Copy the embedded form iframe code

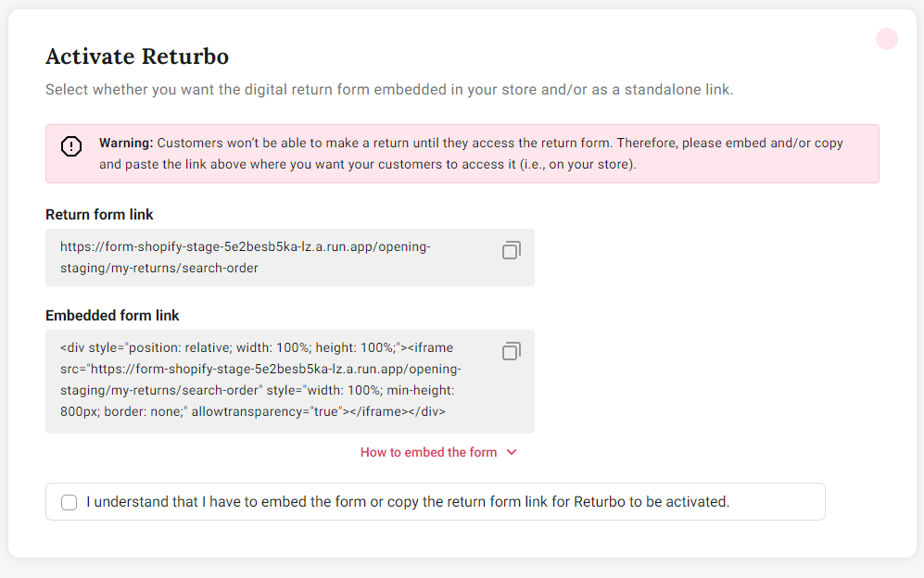[511, 351]
